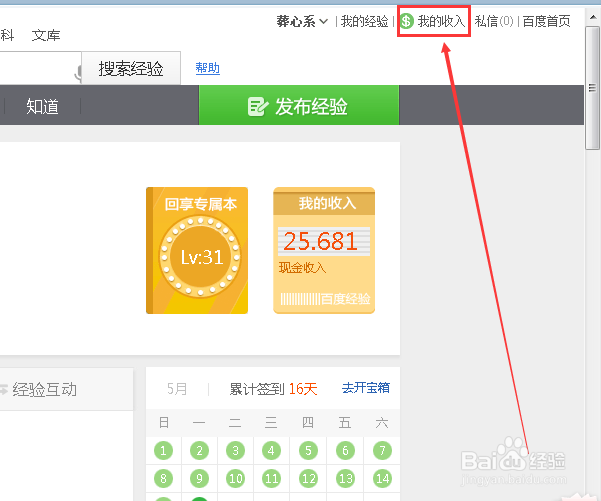
Task: Click the 5月 month label
Action: click(177, 389)
